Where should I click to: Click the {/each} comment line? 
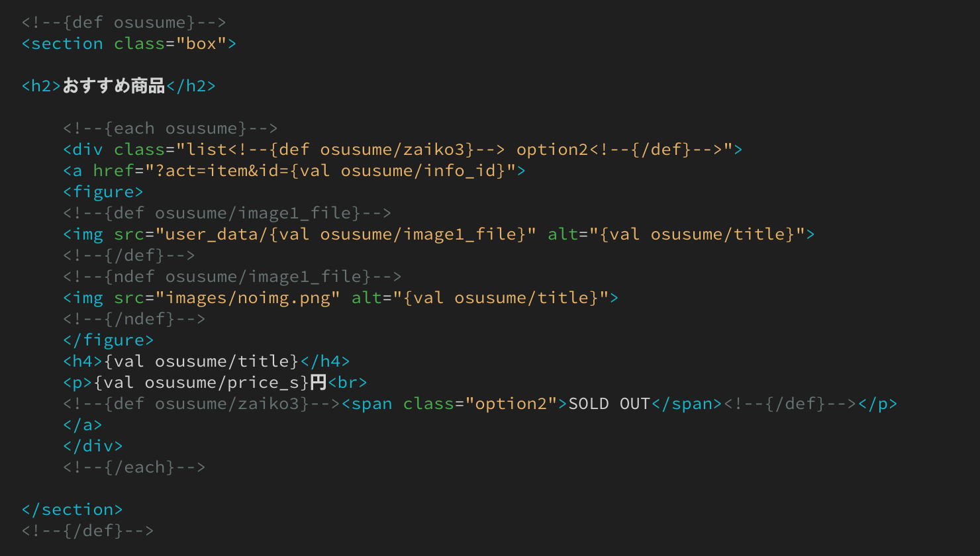pos(134,467)
